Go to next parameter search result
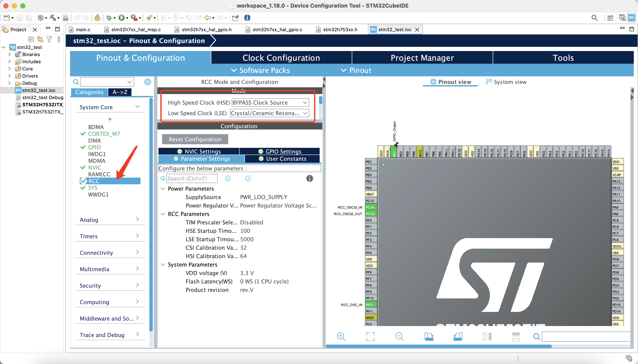The image size is (638, 364). tap(248, 178)
